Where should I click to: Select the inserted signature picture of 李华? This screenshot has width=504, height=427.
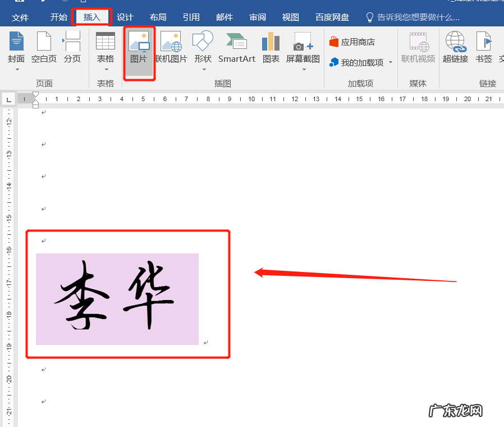[x=117, y=299]
